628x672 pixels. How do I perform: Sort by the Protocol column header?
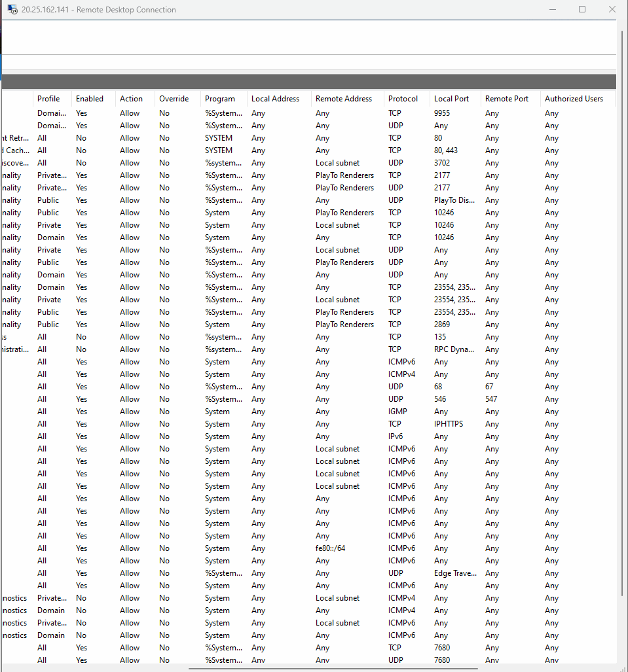[403, 99]
